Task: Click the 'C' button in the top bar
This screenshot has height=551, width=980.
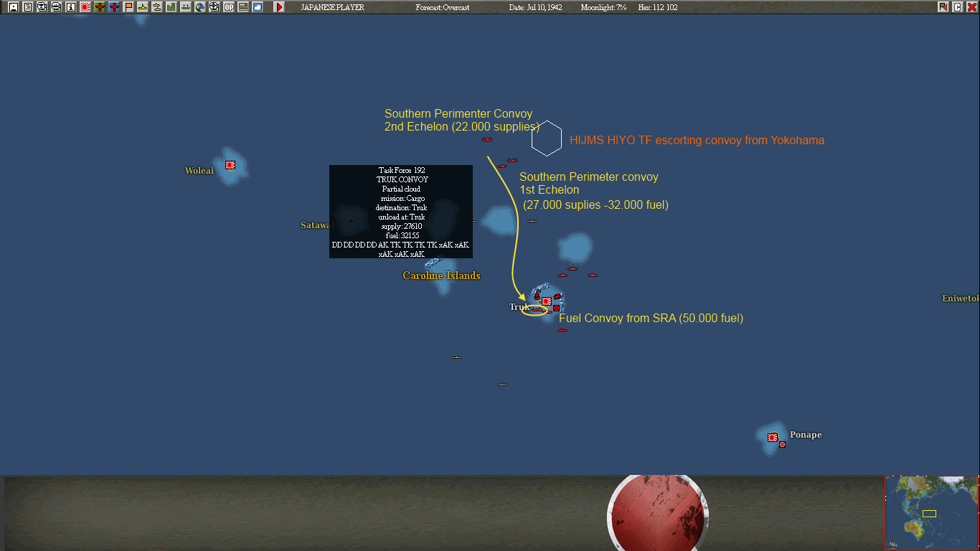Action: coord(957,7)
